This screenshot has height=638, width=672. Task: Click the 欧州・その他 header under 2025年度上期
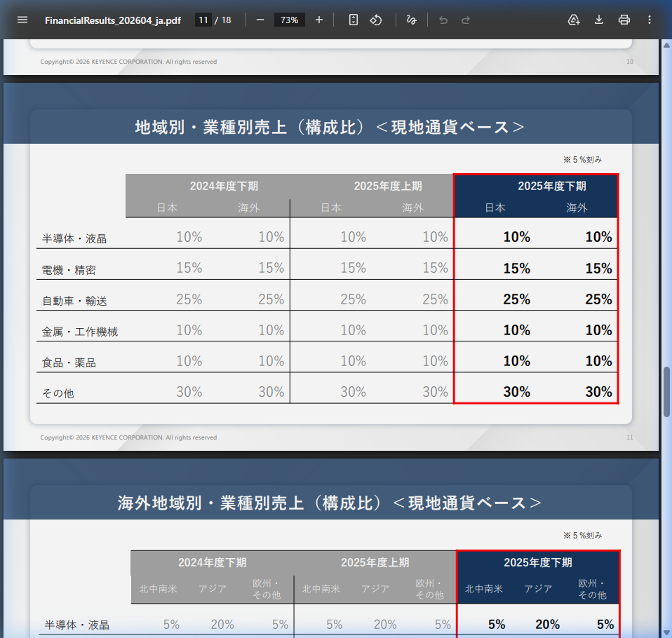[429, 589]
